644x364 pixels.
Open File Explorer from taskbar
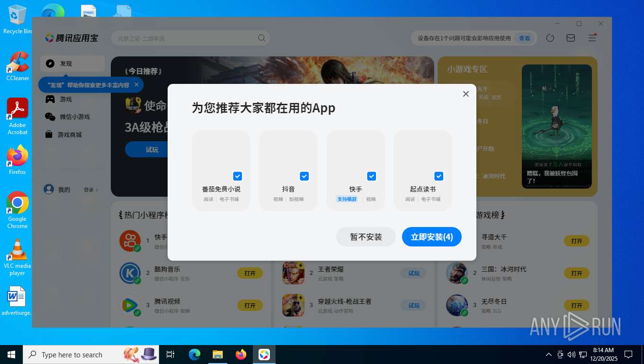(217, 355)
